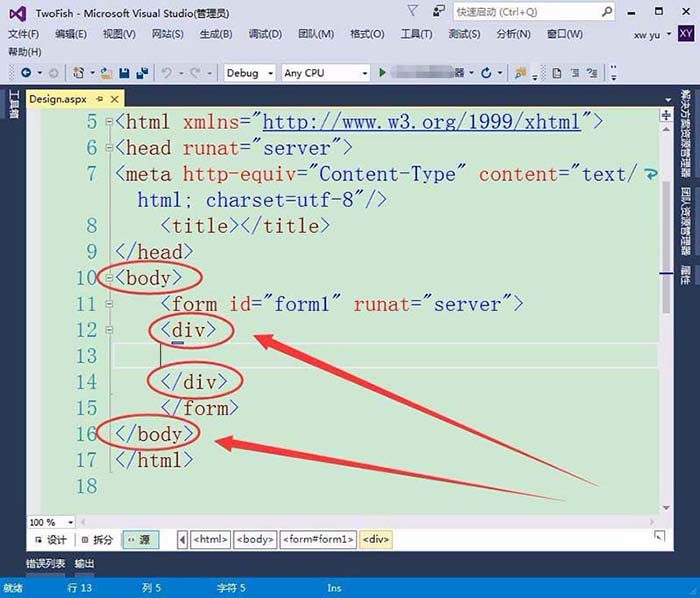
Task: Open the browser selection dropdown arrow
Action: click(471, 73)
